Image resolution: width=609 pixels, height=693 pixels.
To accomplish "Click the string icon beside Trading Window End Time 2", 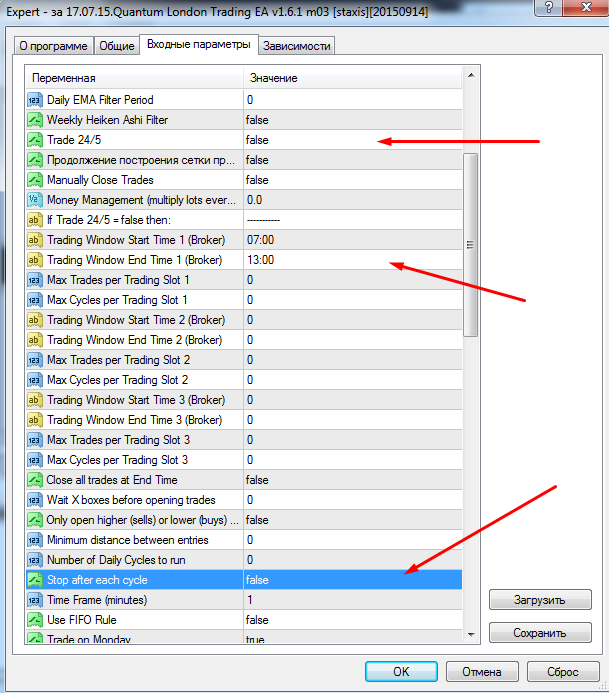I will click(35, 340).
